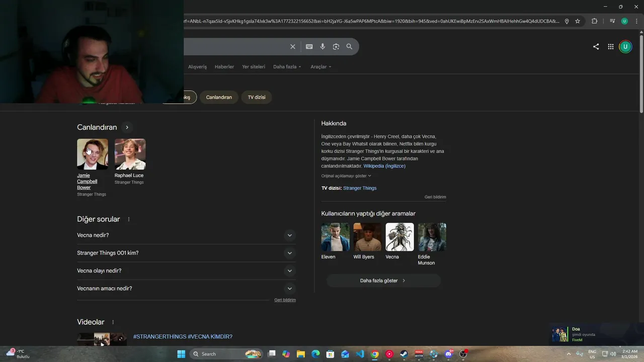Click the location icon in the address bar
The image size is (644, 362).
point(567,21)
